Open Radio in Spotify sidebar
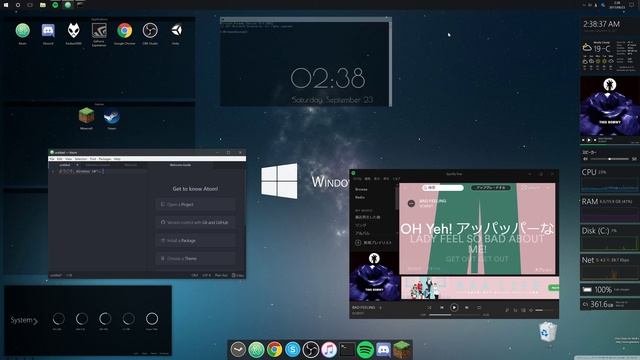 360,197
